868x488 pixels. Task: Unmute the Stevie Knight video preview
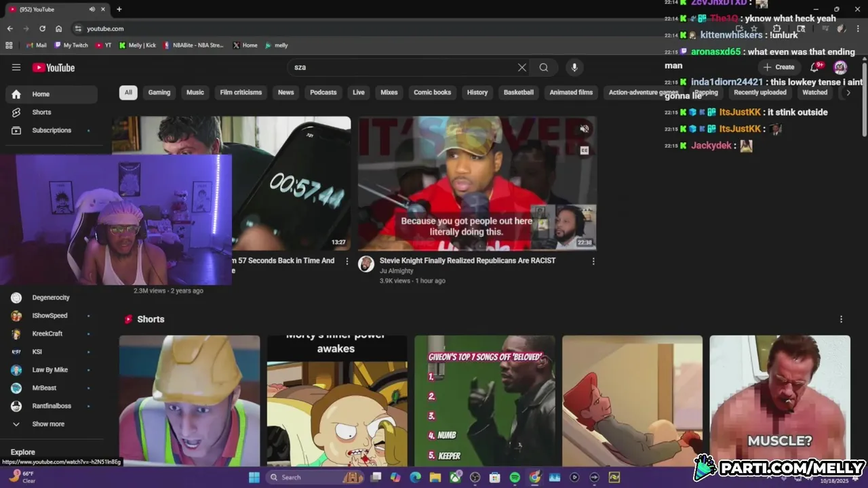tap(585, 129)
